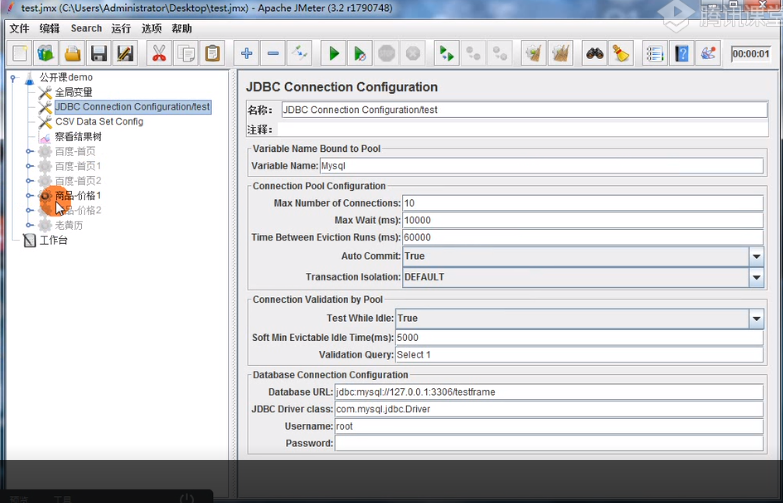Click the Clear results icon

(534, 53)
